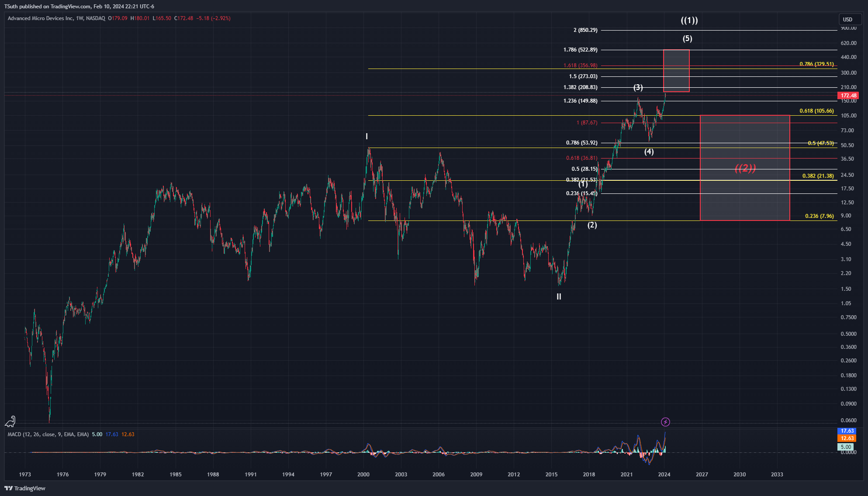Viewport: 868px width, 496px height.
Task: Select the (5) wave label
Action: click(687, 38)
